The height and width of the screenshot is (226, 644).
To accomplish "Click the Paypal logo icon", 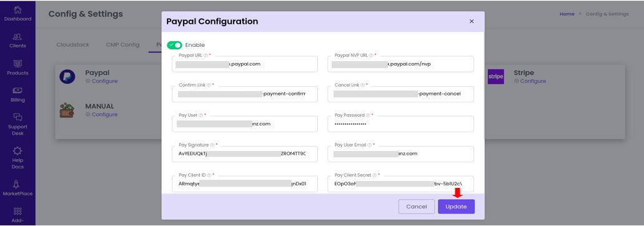I will (x=67, y=77).
